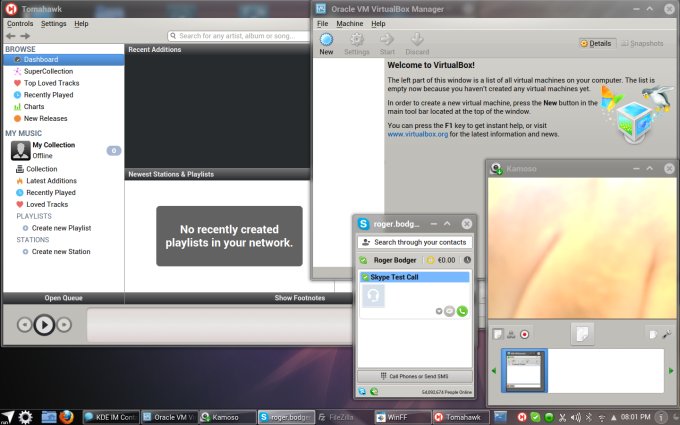This screenshot has width=680, height=425.
Task: Click Show Footnotes in Tomahawk
Action: pos(300,298)
